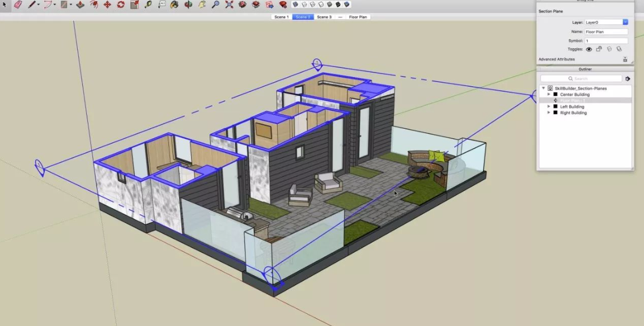Click the Zoom Extents tool
Screen dimensions: 644x326
(x=229, y=5)
